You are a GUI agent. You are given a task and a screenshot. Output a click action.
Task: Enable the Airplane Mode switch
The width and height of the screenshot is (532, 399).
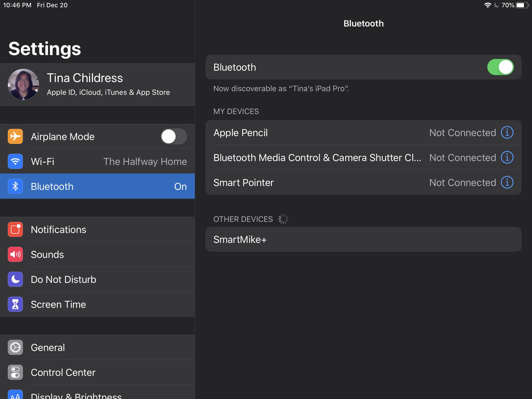click(x=174, y=136)
